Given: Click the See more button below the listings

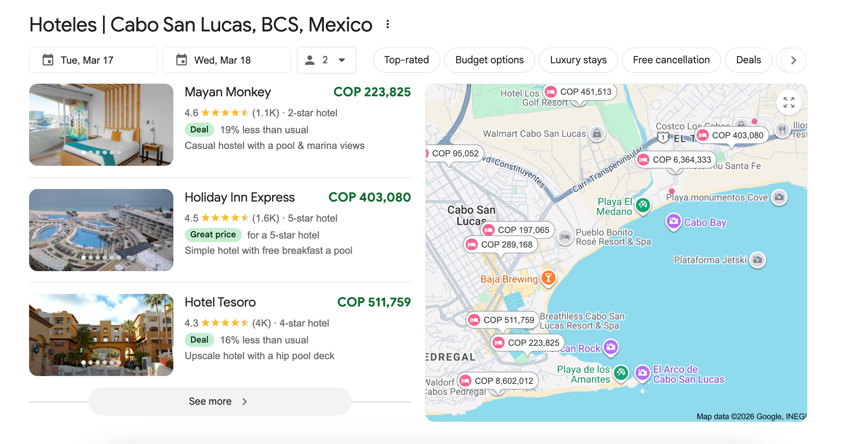Looking at the screenshot, I should [x=219, y=401].
